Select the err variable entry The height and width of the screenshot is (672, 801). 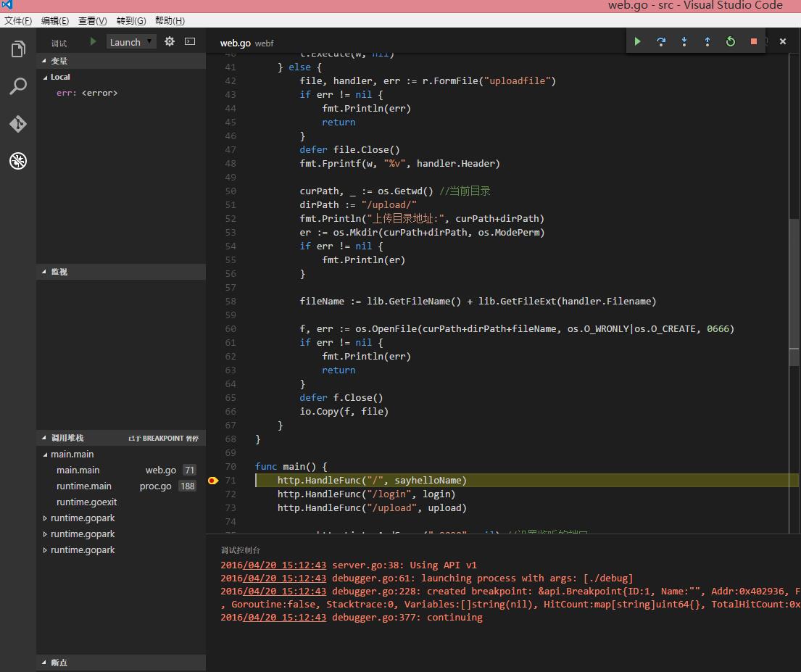tap(87, 93)
